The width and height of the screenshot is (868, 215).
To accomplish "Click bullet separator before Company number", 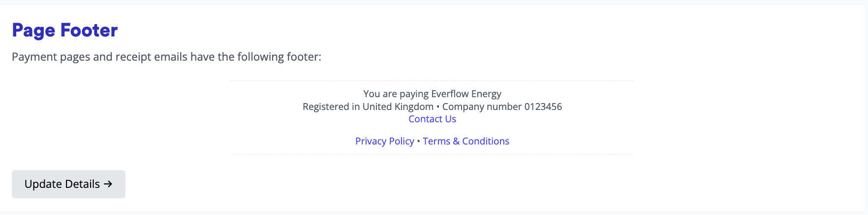I will tap(438, 107).
